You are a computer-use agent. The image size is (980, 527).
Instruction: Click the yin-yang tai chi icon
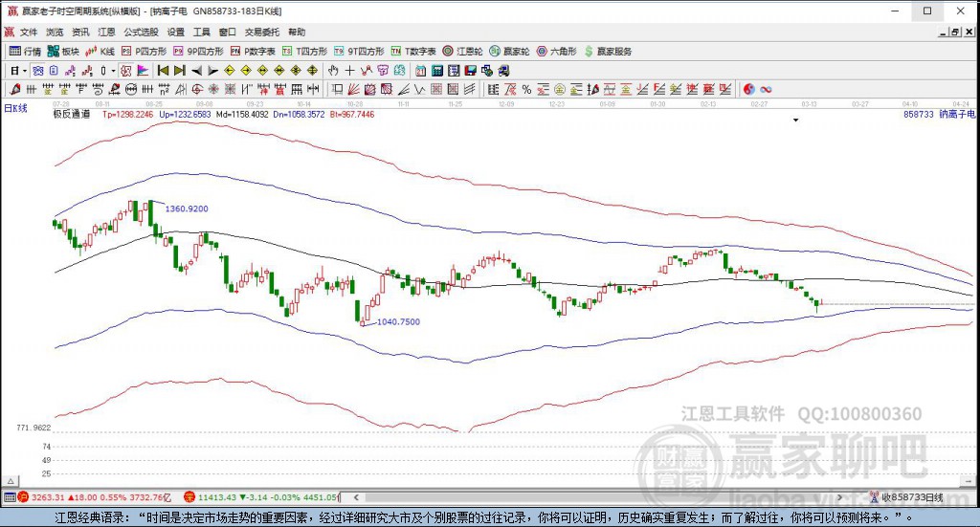pyautogui.click(x=748, y=89)
